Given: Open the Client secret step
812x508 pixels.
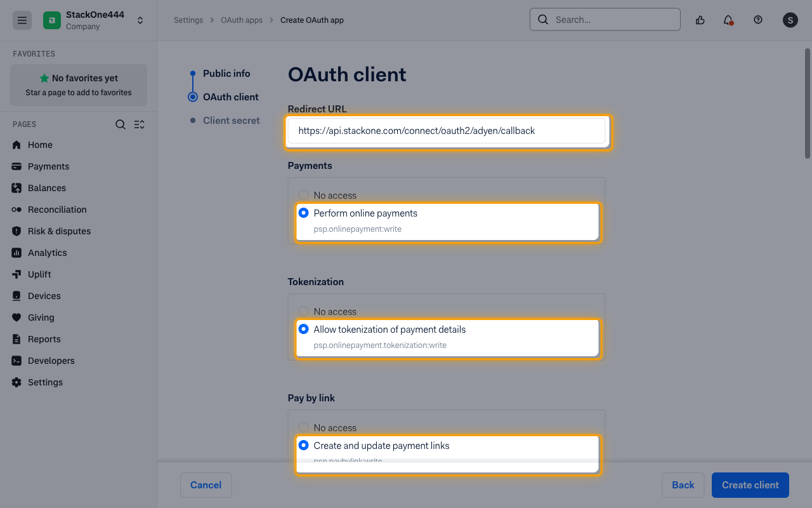Looking at the screenshot, I should pos(232,121).
